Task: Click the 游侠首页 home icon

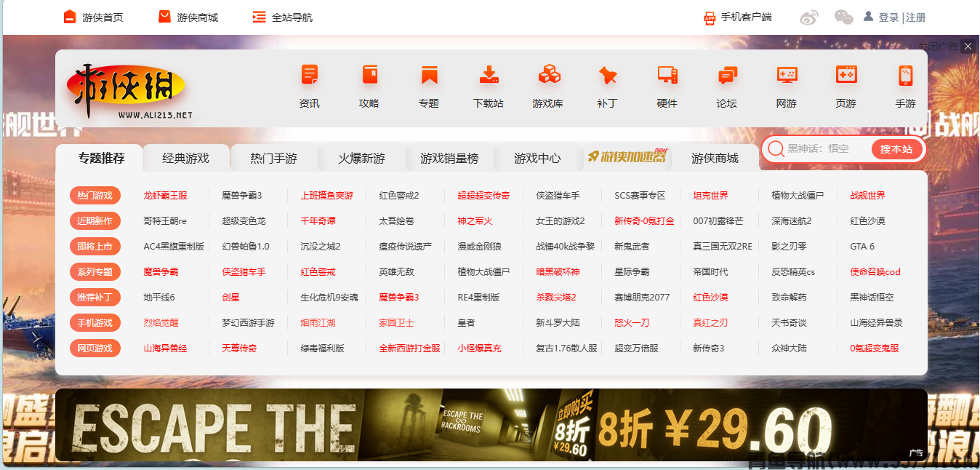Action: (x=70, y=17)
